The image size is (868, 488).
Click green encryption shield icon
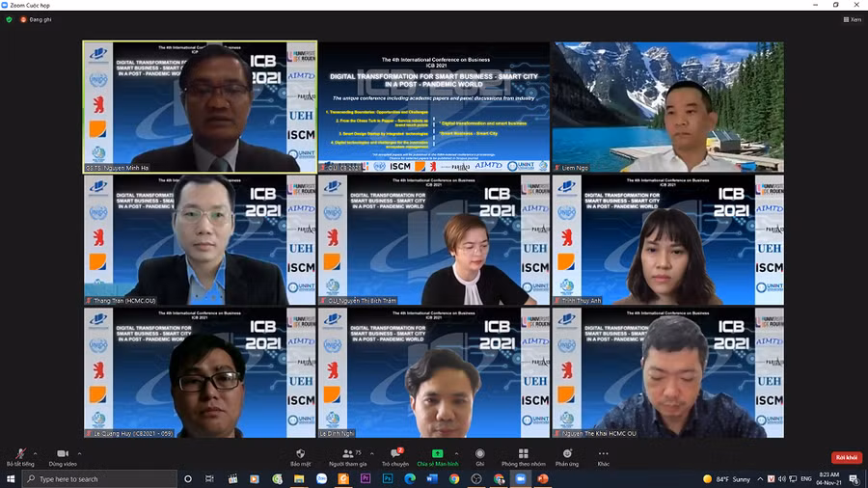pos(9,19)
